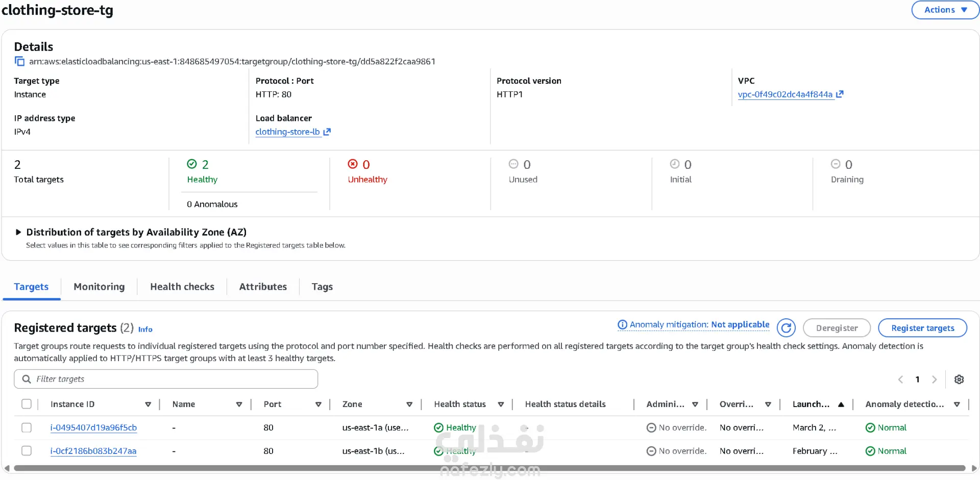The width and height of the screenshot is (980, 480).
Task: Open instance link i-0cf2186b083b247aa
Action: [93, 451]
